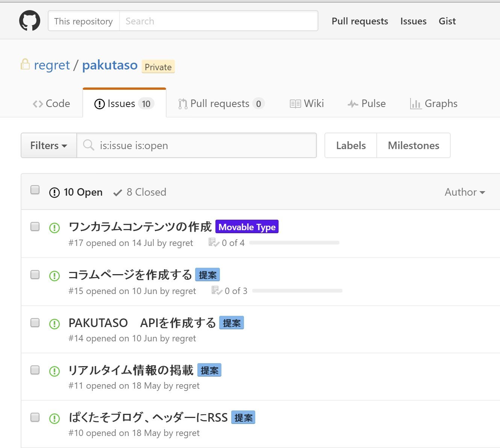Click the GitHub Octocat logo
Viewport: 500px width, 448px height.
pos(30,21)
